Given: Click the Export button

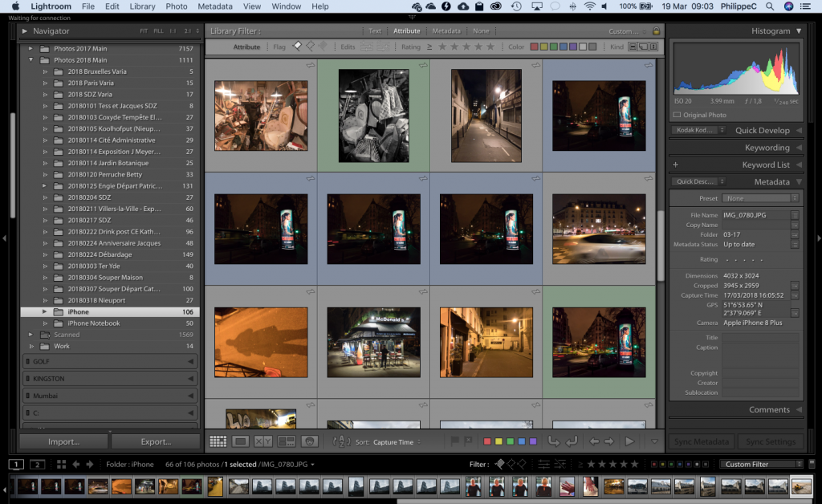Looking at the screenshot, I should 156,441.
